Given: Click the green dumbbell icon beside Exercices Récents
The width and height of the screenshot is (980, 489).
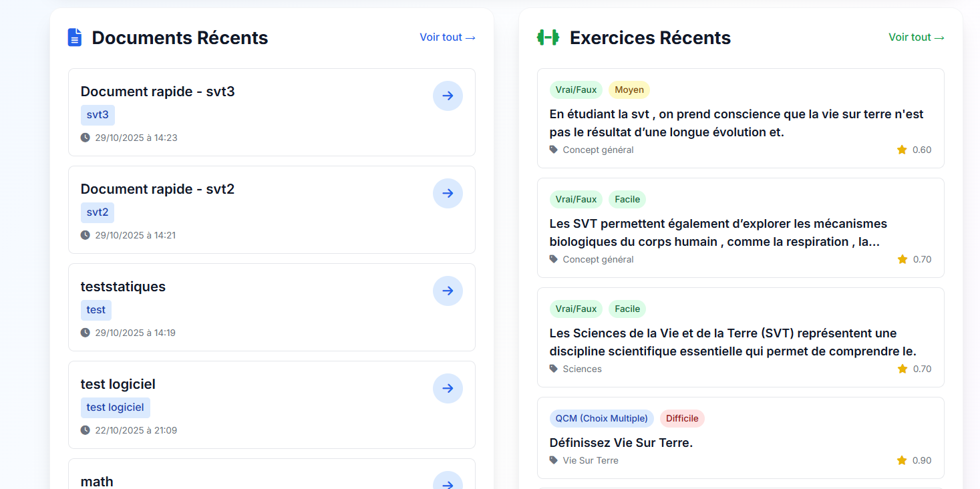Looking at the screenshot, I should click(548, 37).
